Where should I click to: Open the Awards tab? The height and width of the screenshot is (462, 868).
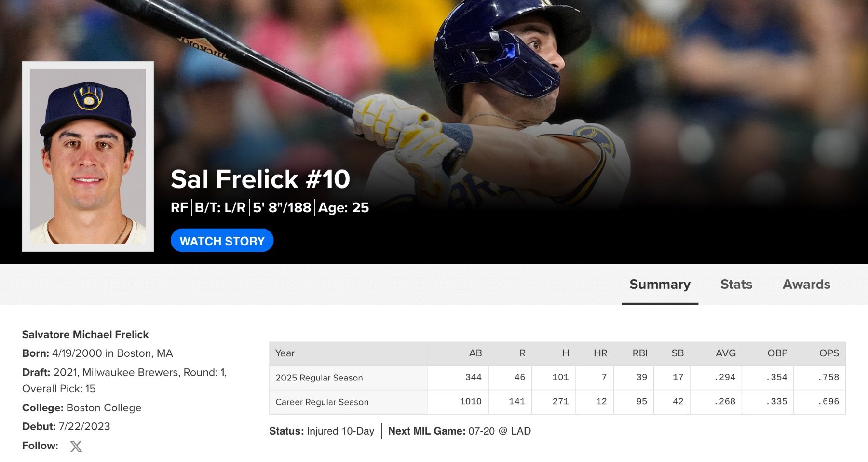click(806, 285)
